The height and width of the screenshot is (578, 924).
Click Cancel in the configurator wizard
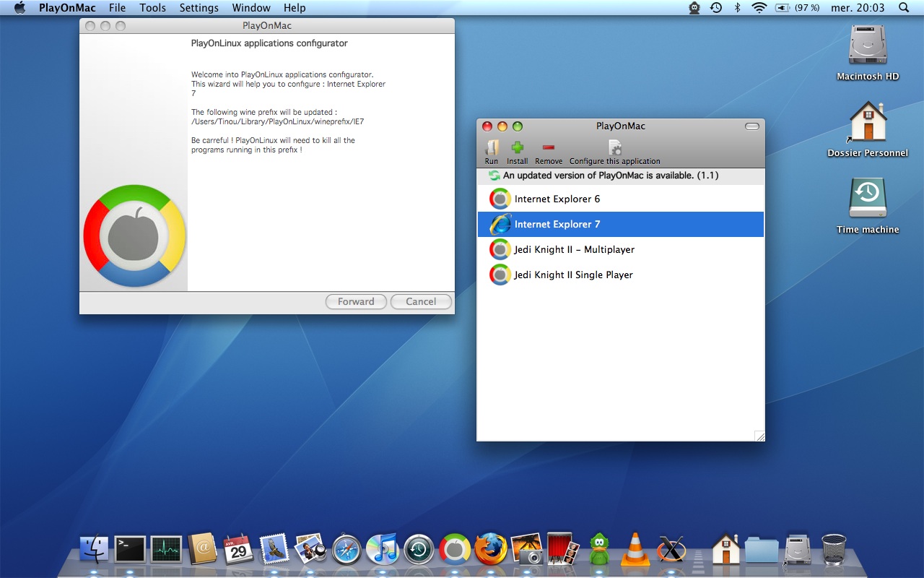(x=421, y=301)
